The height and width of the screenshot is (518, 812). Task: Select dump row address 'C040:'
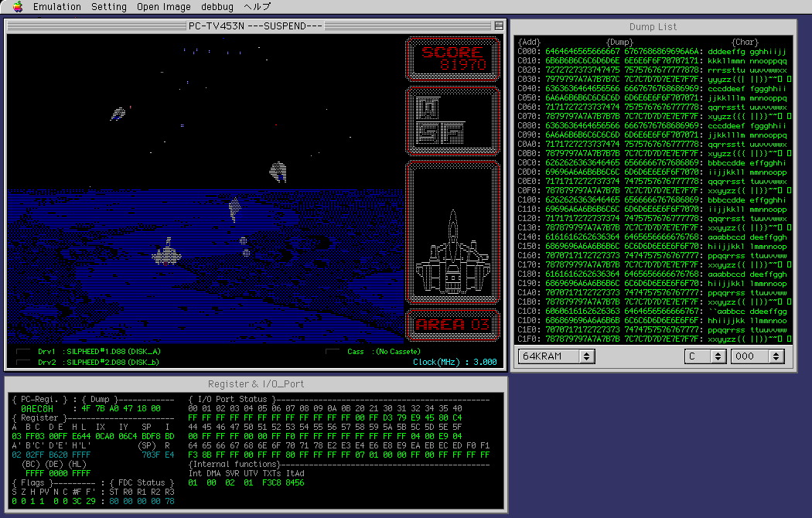(x=529, y=88)
